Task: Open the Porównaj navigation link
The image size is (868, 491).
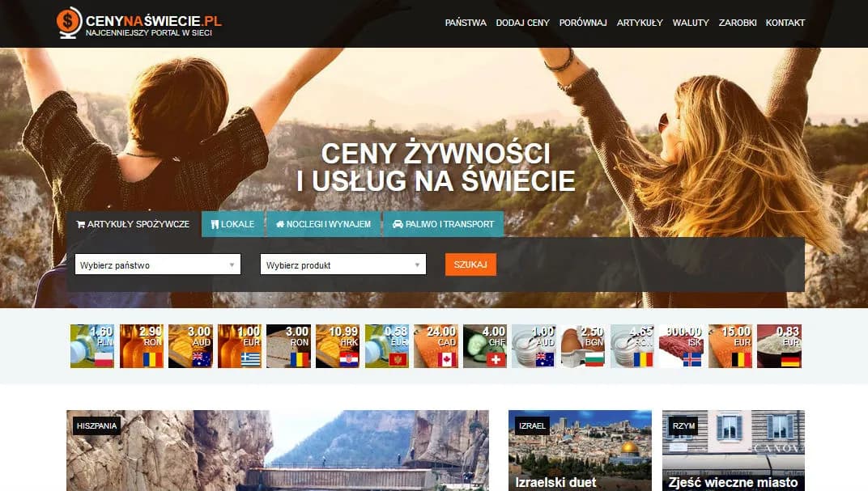Action: pos(583,23)
